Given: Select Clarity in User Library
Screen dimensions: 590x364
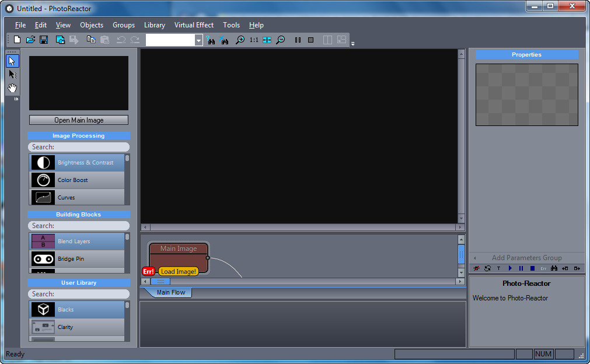Looking at the screenshot, I should pos(77,327).
